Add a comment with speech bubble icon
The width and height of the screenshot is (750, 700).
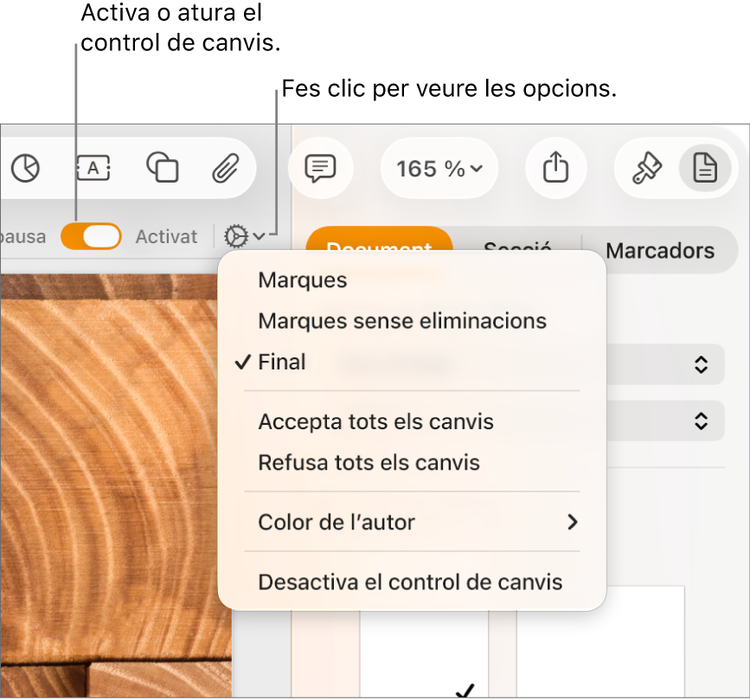[x=320, y=169]
